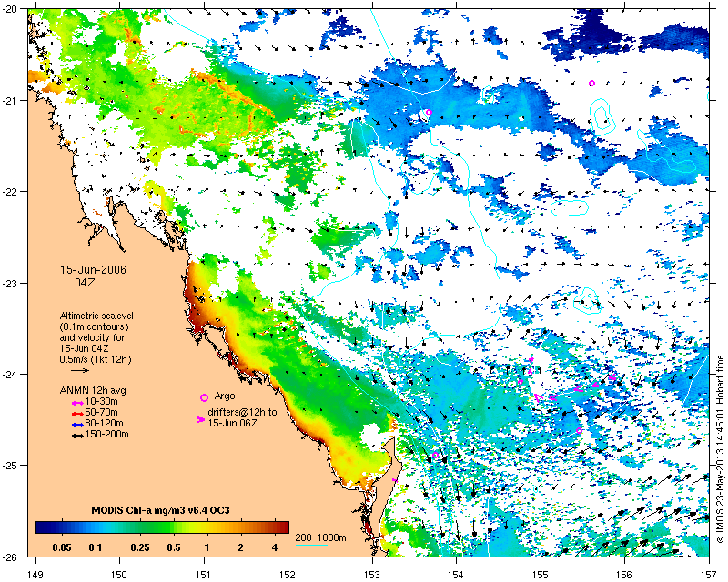This screenshot has height=582, width=728.
Task: Click the "(0.1m contours)" text line
Action: [95, 326]
